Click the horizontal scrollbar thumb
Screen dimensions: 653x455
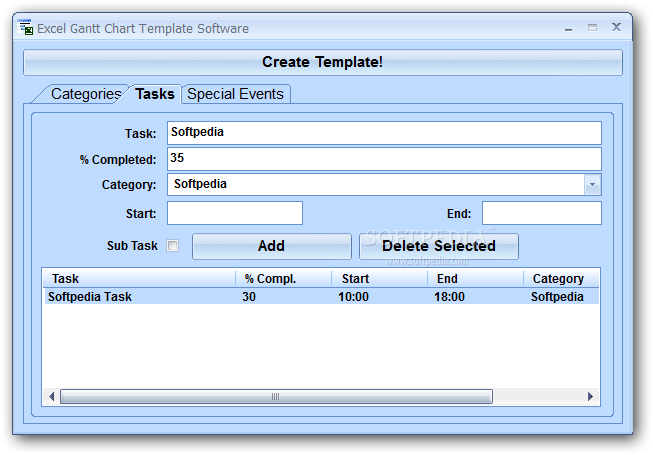pyautogui.click(x=276, y=396)
